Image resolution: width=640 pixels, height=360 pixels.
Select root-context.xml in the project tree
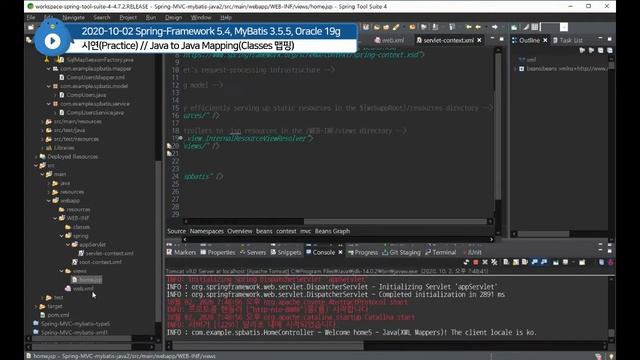[96, 262]
